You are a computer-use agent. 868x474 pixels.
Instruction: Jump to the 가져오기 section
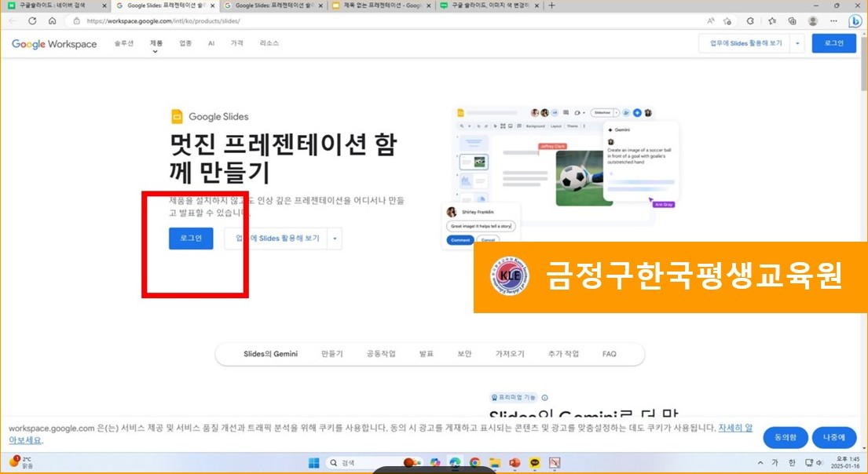(x=510, y=354)
